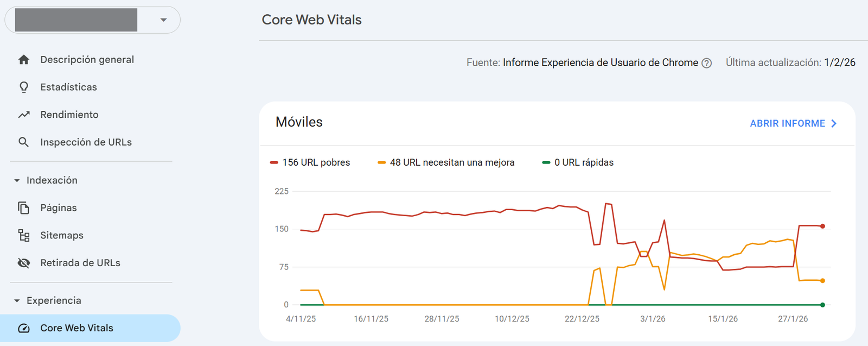Click the sitemap tree icon
The image size is (868, 346).
click(x=23, y=235)
